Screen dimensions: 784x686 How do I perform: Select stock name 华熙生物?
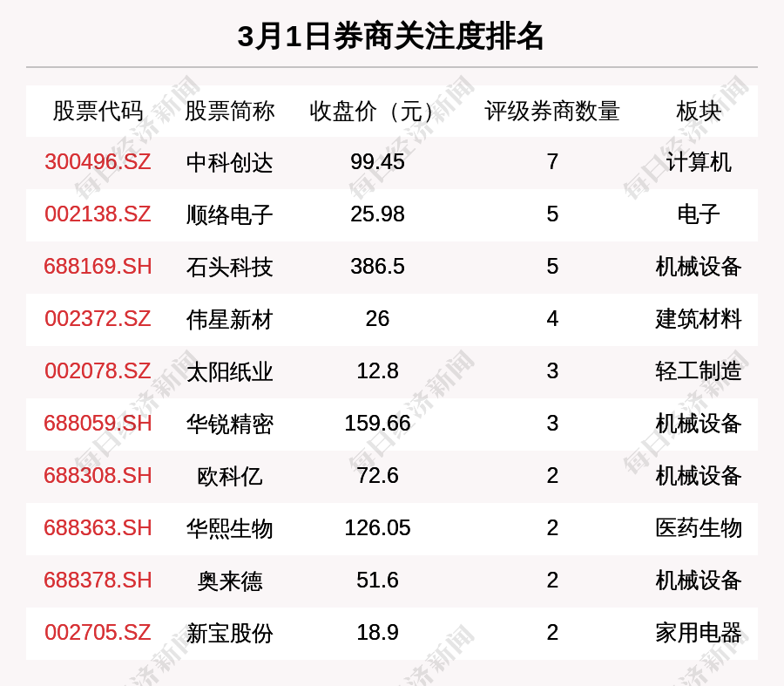(x=229, y=528)
